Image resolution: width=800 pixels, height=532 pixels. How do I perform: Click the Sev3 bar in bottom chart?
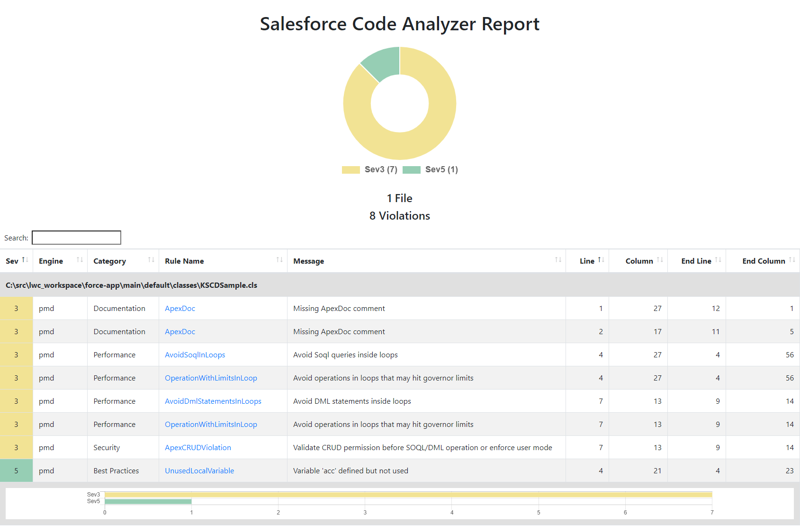(x=408, y=495)
